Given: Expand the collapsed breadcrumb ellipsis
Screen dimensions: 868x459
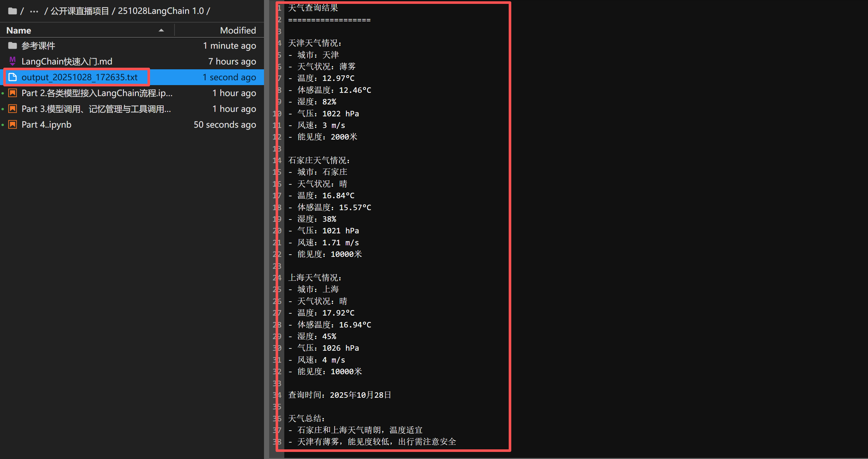Looking at the screenshot, I should (34, 11).
